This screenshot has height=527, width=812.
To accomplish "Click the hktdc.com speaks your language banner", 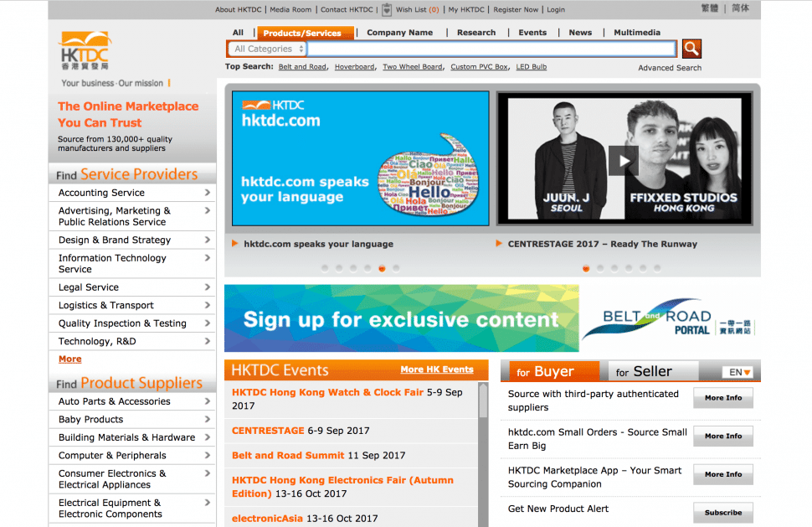I will tap(361, 158).
